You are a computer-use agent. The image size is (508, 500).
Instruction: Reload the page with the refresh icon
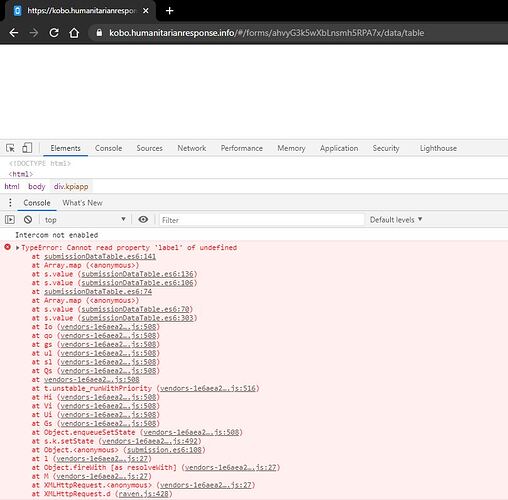[54, 33]
